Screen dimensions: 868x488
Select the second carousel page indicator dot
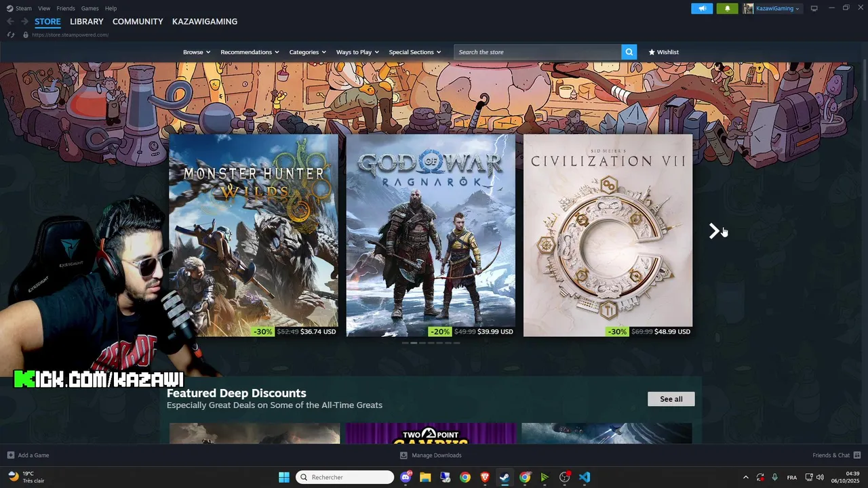414,343
